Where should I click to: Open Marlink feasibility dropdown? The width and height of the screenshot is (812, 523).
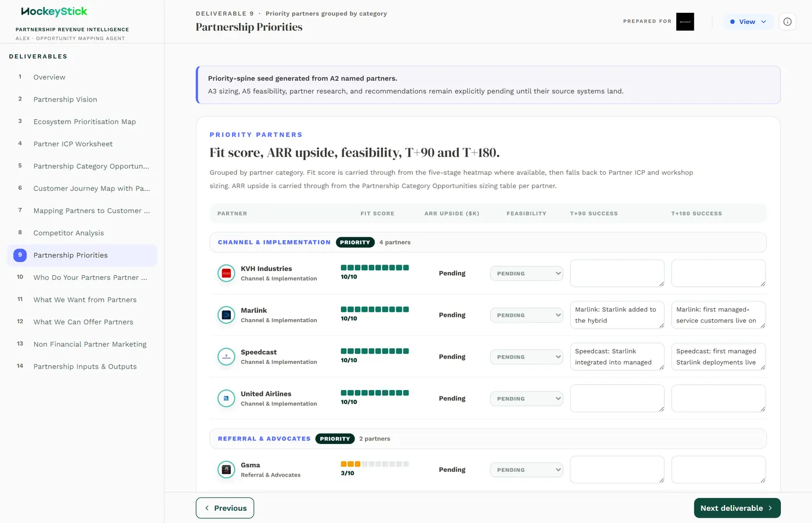pos(527,315)
